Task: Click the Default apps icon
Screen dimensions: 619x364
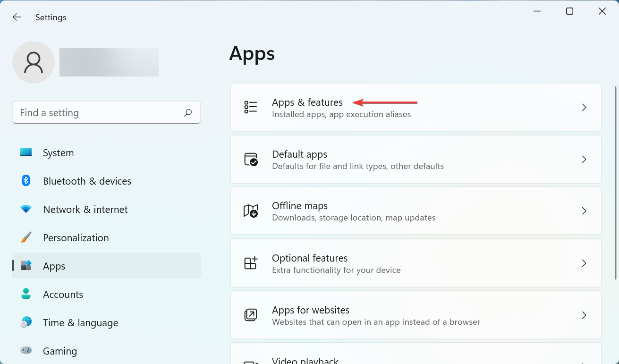Action: point(251,159)
